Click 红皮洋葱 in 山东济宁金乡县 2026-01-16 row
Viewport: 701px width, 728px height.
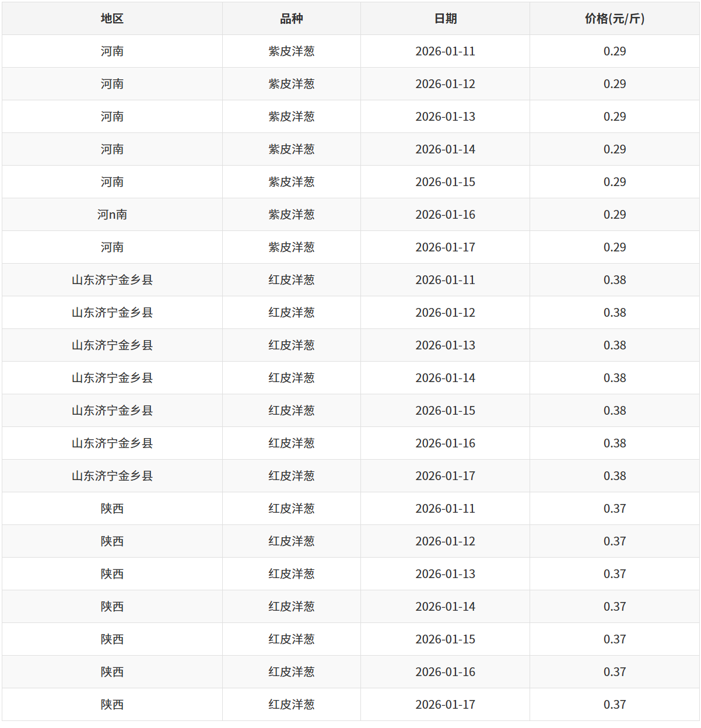[x=291, y=443]
